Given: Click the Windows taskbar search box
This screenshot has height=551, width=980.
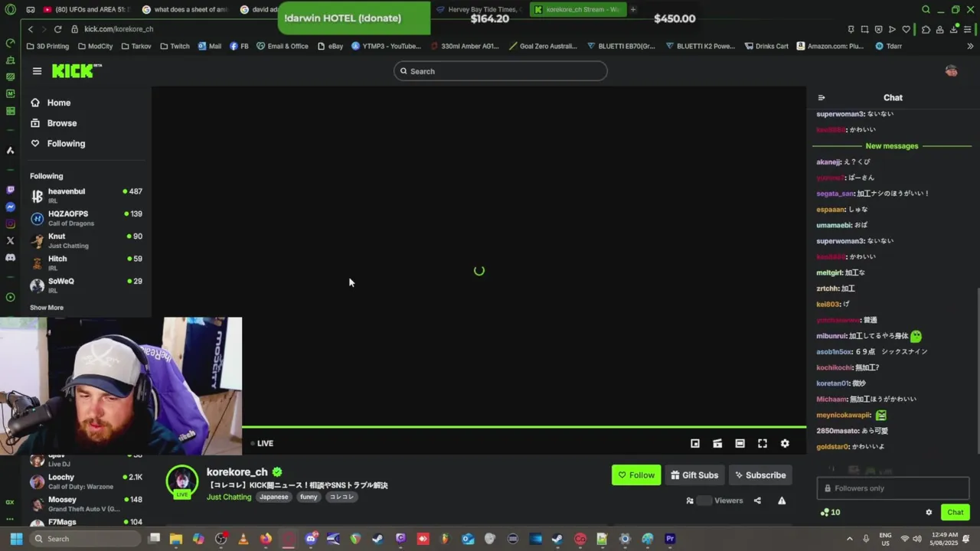Looking at the screenshot, I should coord(86,539).
